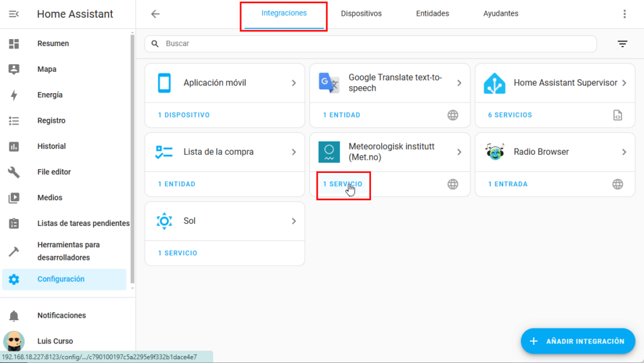Switch to the Entidades tab
The width and height of the screenshot is (644, 363).
tap(432, 14)
